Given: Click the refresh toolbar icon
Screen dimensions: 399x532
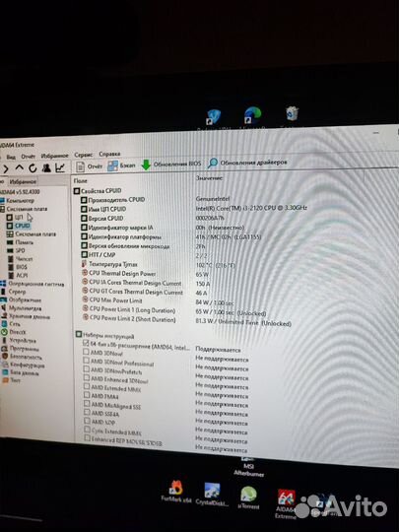Looking at the screenshot, I should click(33, 167).
